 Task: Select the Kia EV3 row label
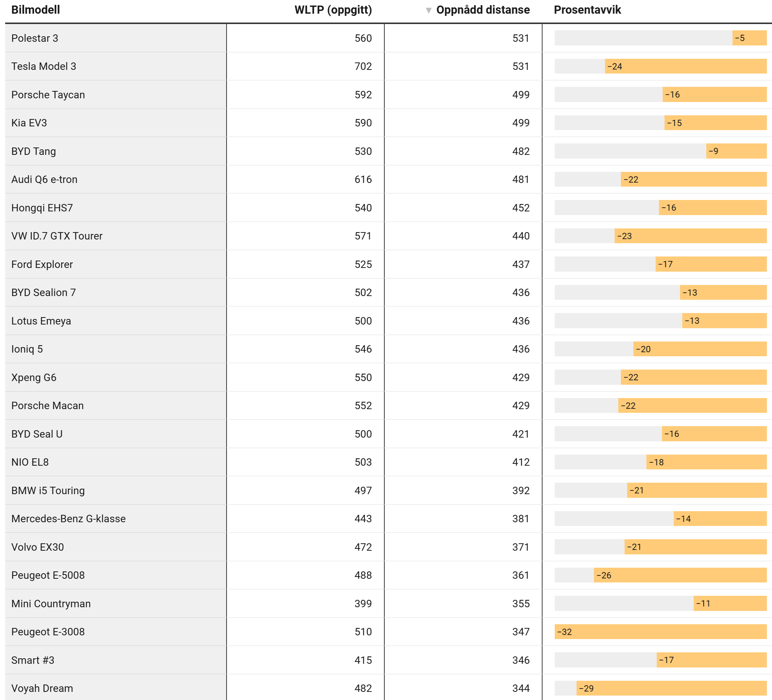point(29,123)
